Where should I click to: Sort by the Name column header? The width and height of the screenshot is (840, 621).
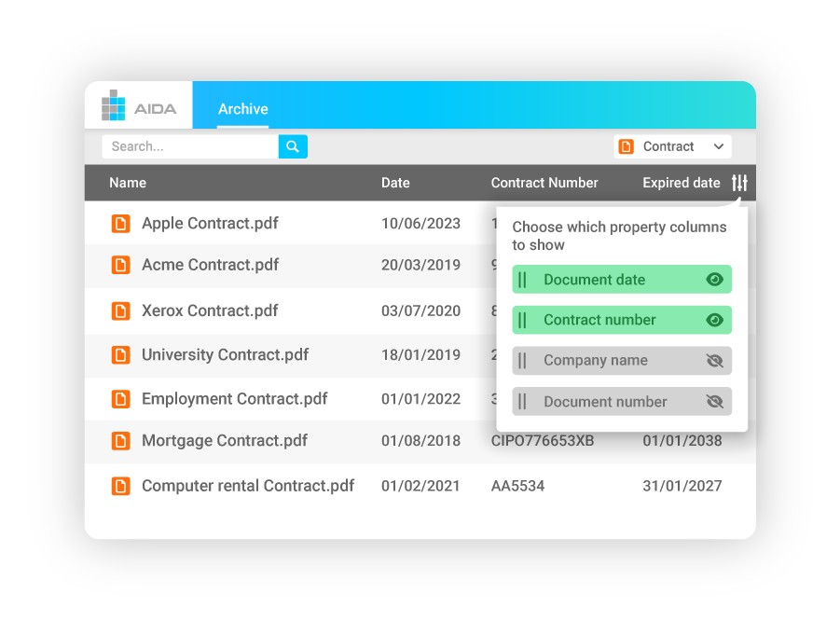(x=128, y=183)
